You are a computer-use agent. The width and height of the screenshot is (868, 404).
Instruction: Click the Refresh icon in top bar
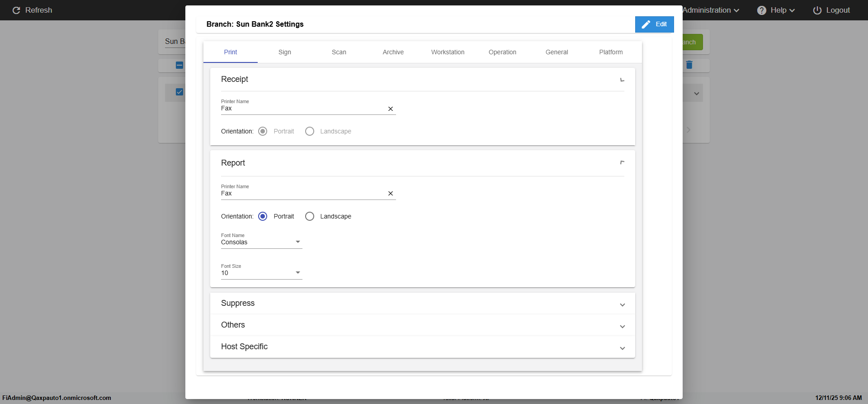point(16,10)
